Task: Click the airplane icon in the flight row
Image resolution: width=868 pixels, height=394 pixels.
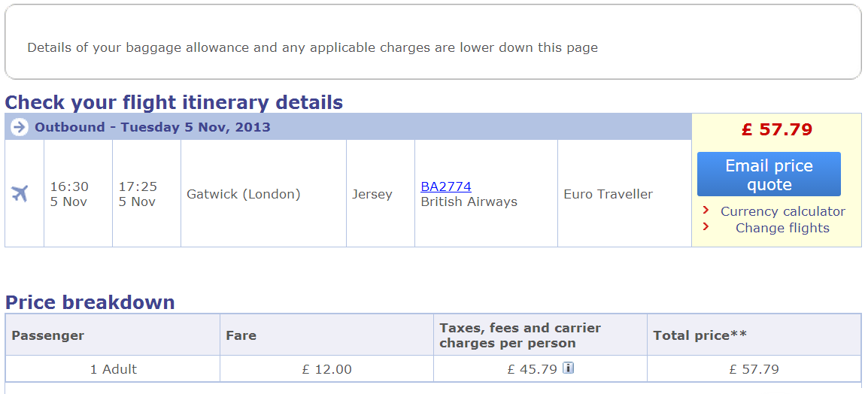Action: (20, 193)
